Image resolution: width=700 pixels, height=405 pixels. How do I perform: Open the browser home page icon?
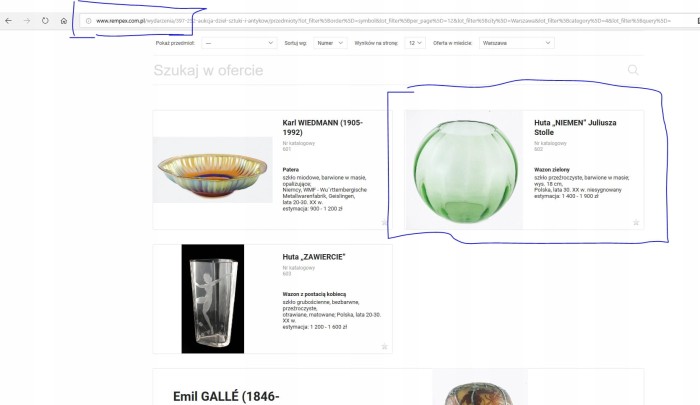coord(64,21)
